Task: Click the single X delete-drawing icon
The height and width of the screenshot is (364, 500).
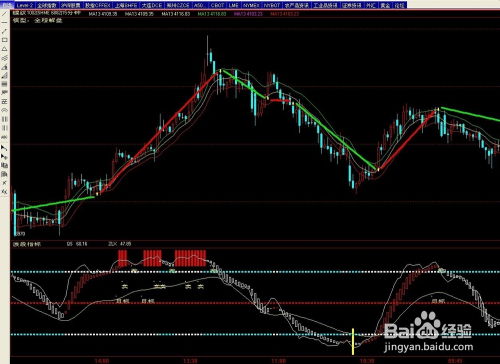Action: click(5, 183)
